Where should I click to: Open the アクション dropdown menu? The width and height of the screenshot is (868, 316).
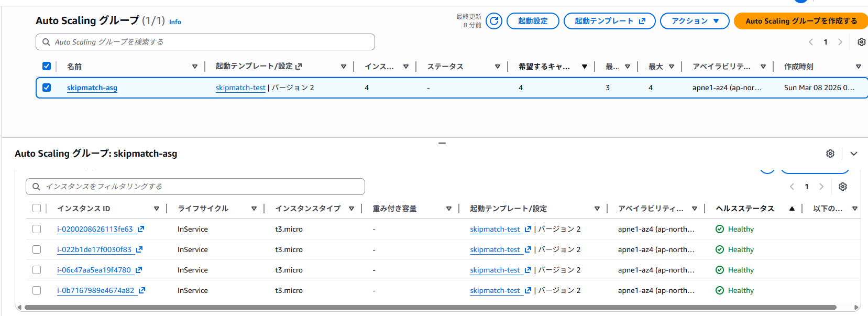695,21
